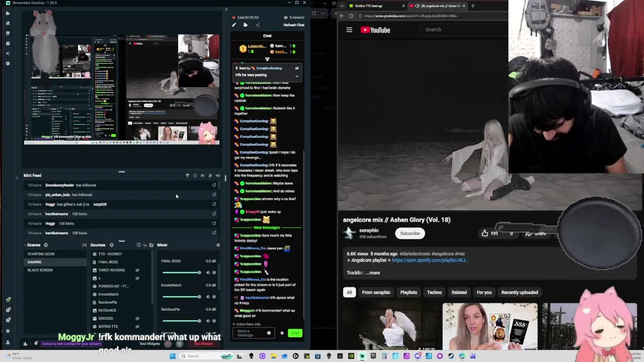Mute the EmoteWatch audio channel
This screenshot has height=362, width=644.
coord(208,297)
